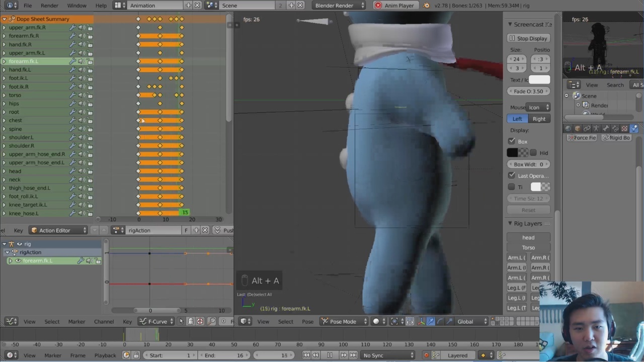Screen dimensions: 644x362
Task: Click the zoom magnifier icon in F-Curve header
Action: (211, 321)
